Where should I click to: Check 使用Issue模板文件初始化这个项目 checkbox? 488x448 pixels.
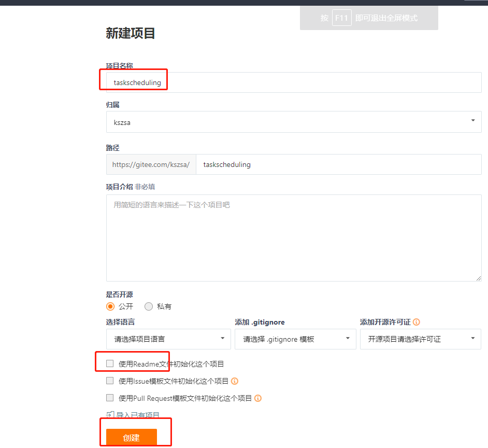[110, 381]
